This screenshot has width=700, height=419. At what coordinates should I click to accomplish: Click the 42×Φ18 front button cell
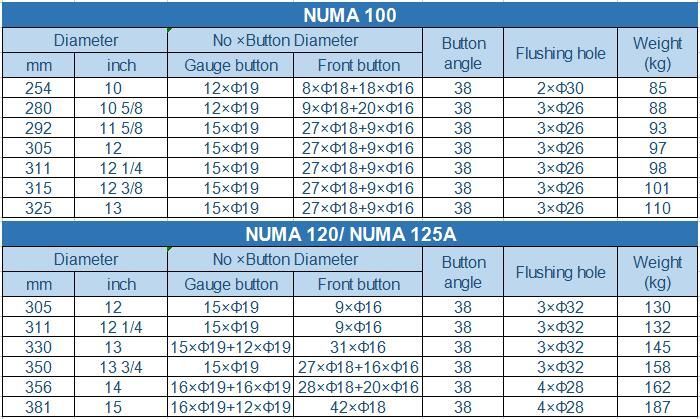click(x=358, y=407)
